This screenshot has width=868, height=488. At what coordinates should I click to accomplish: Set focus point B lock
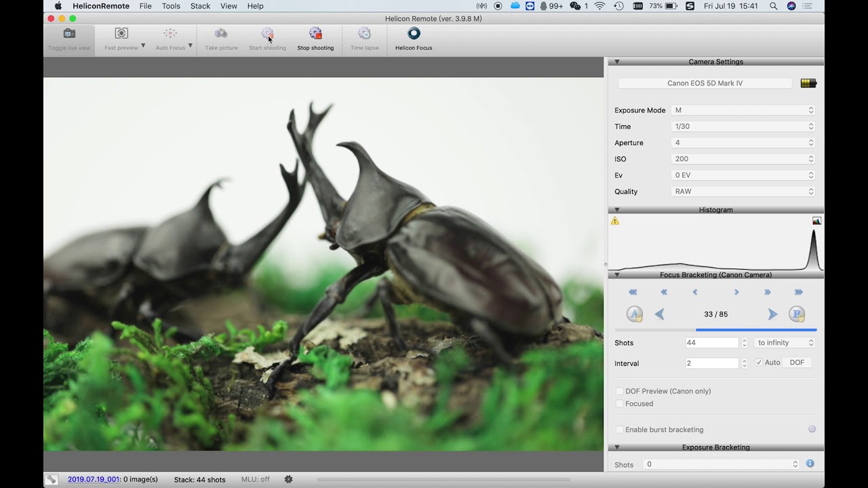797,314
